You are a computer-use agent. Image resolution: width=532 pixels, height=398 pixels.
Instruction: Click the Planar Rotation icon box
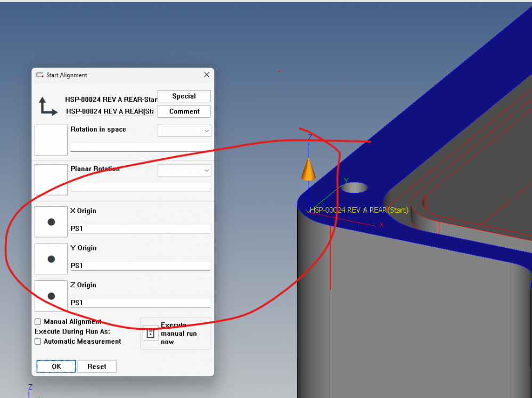tap(51, 180)
